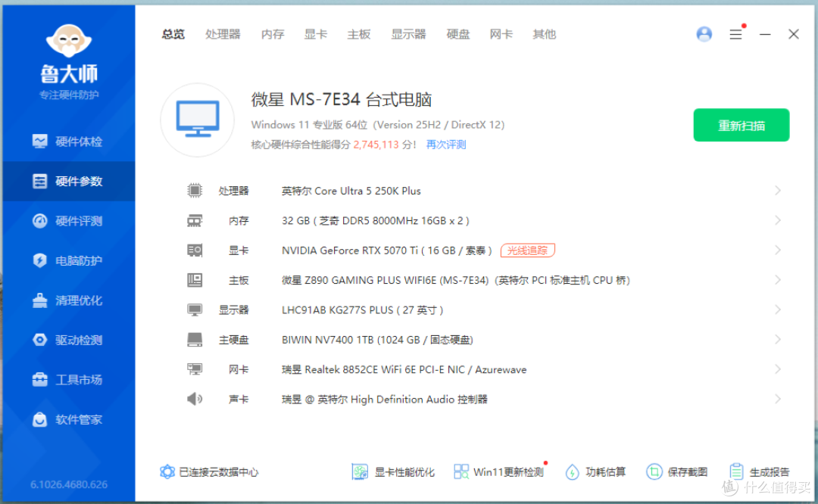Click version number 6.1026.4680.626

(x=69, y=484)
